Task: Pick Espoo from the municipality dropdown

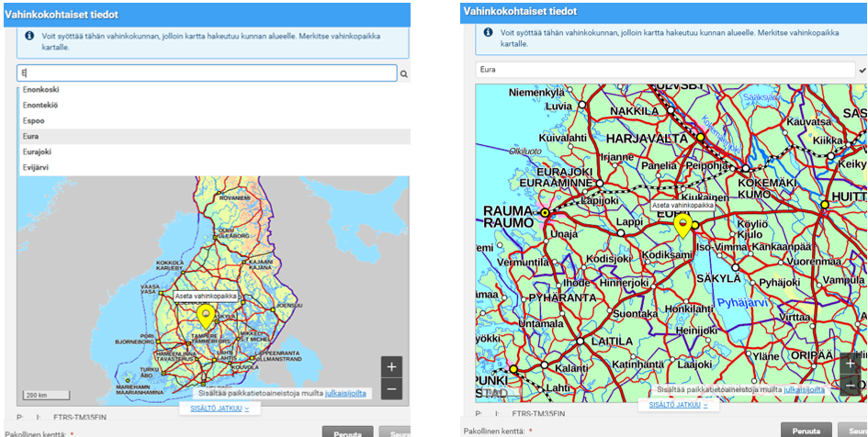Action: [34, 120]
